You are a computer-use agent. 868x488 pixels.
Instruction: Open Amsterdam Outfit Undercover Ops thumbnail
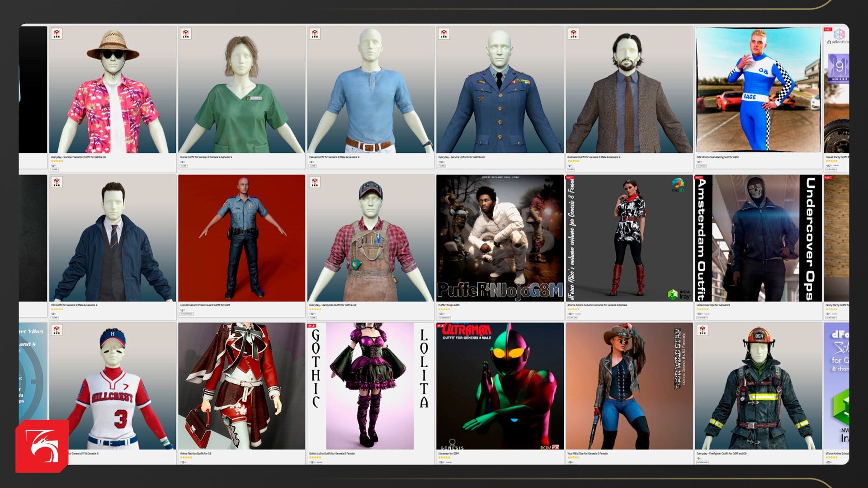coord(758,238)
